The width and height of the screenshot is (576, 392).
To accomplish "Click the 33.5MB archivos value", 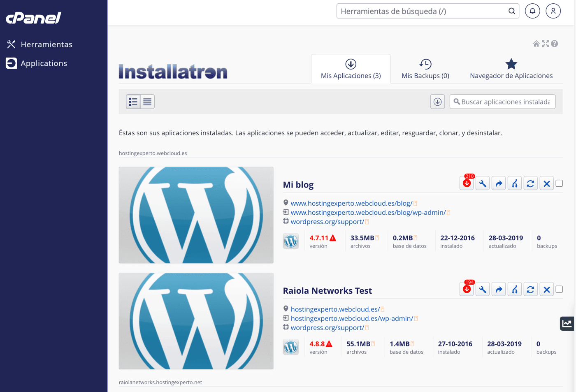I will 362,238.
